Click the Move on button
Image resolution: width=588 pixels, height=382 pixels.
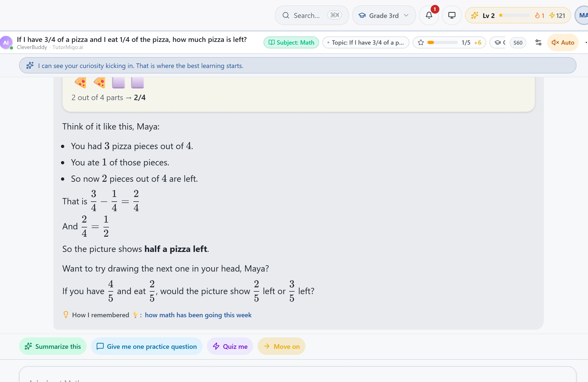(281, 346)
